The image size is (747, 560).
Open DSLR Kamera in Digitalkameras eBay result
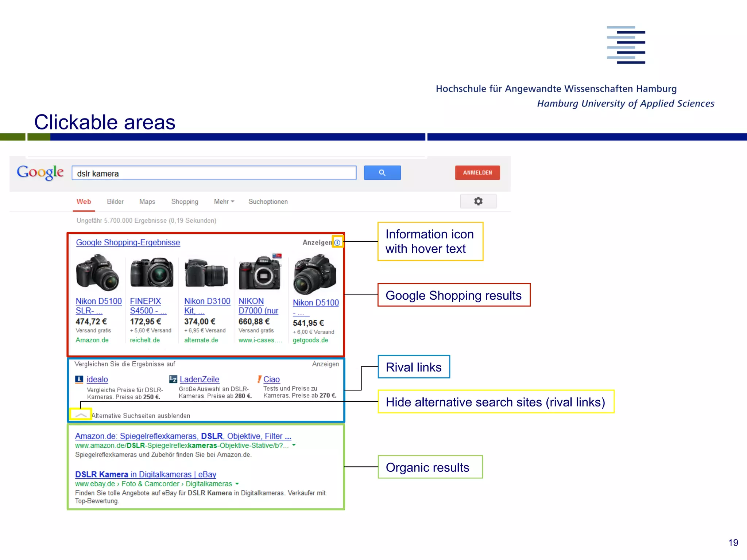tap(146, 474)
